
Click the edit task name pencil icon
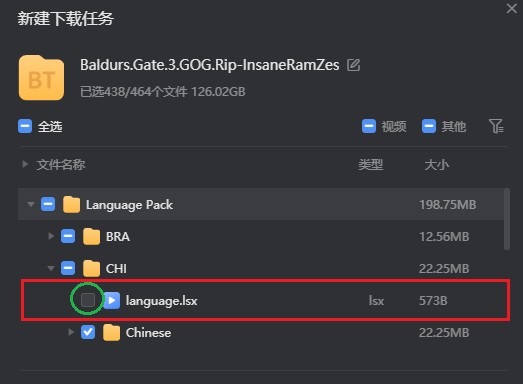pyautogui.click(x=354, y=65)
